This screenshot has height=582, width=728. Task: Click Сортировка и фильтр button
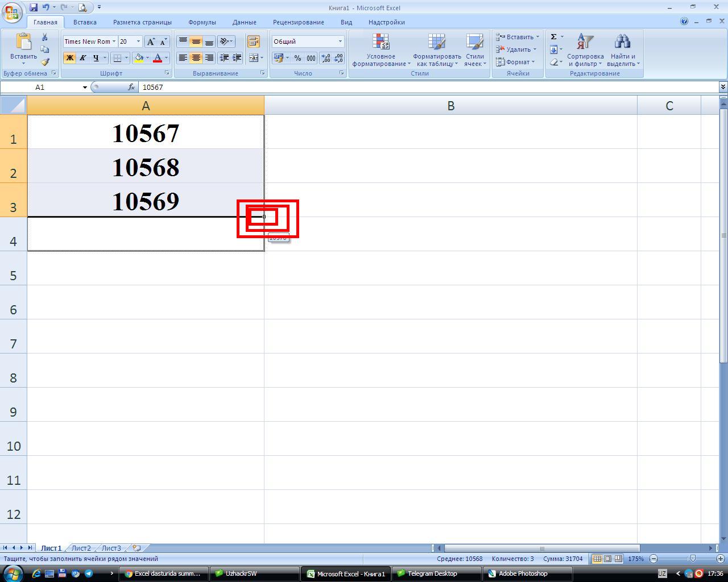click(x=585, y=50)
